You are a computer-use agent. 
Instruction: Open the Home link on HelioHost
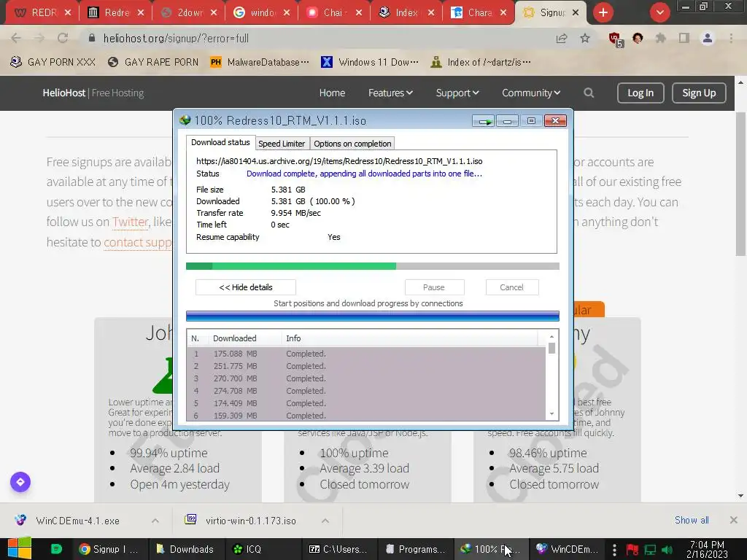coord(332,93)
